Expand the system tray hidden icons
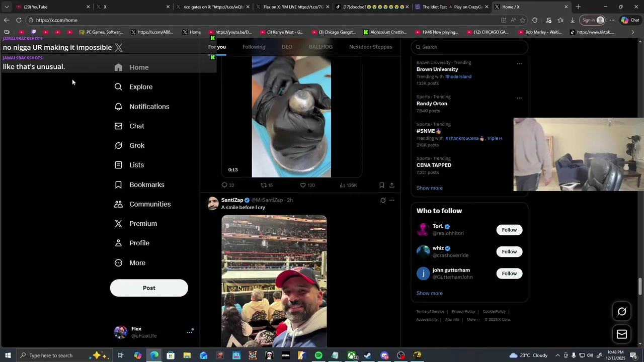Image resolution: width=644 pixels, height=362 pixels. (557, 355)
